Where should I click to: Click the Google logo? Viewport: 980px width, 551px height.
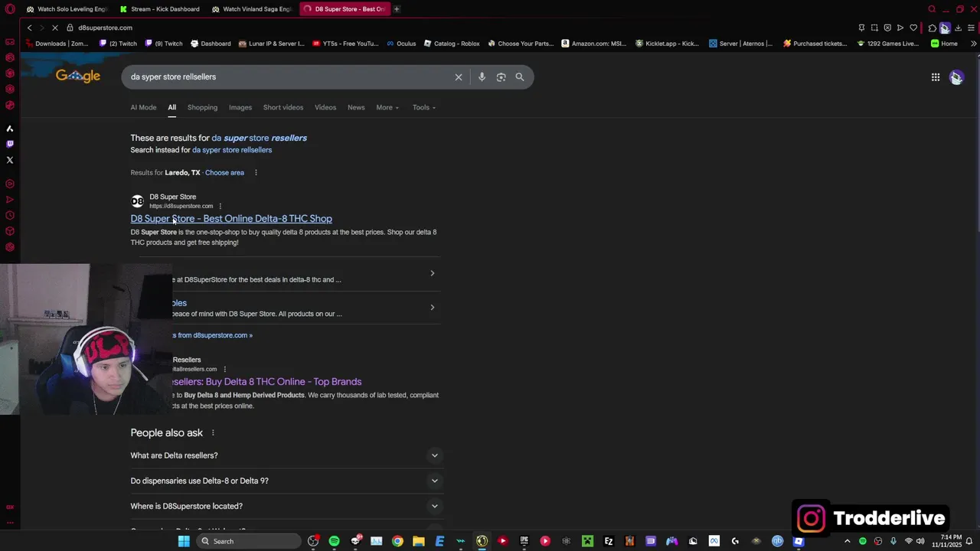[78, 76]
